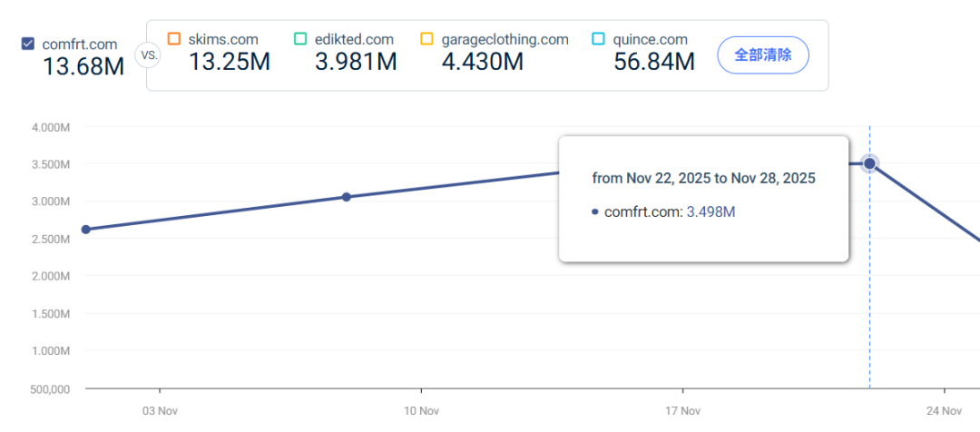Check the yellow garageclothing.com checkbox

tap(426, 39)
